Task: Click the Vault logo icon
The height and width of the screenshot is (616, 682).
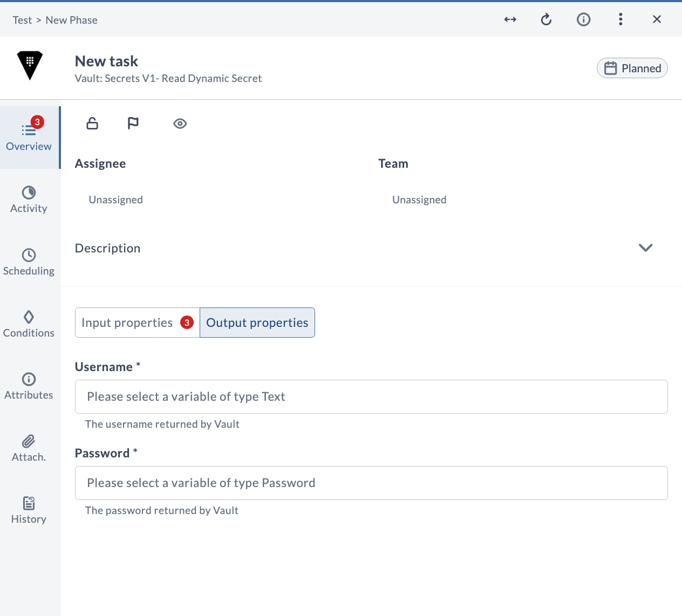Action: coord(30,65)
